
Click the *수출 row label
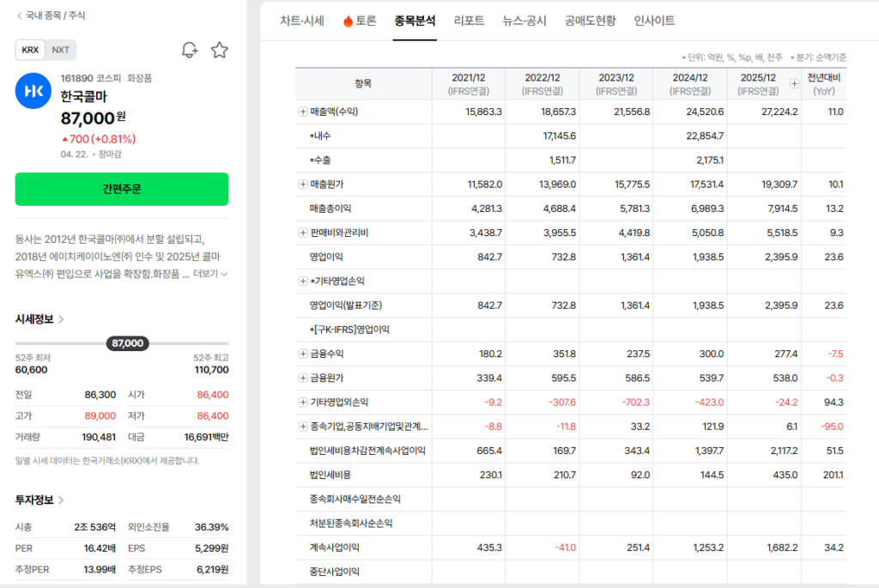pos(320,161)
